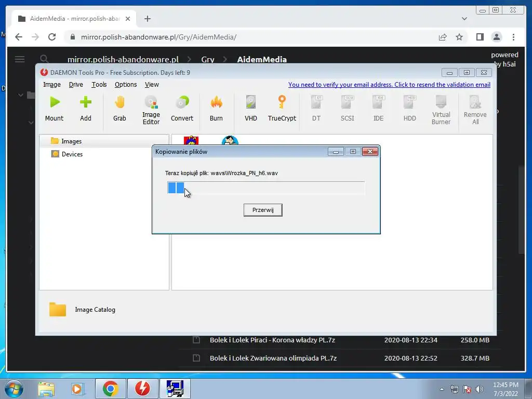Viewport: 532px width, 399px height.
Task: Select Images in the left tree
Action: click(x=104, y=141)
